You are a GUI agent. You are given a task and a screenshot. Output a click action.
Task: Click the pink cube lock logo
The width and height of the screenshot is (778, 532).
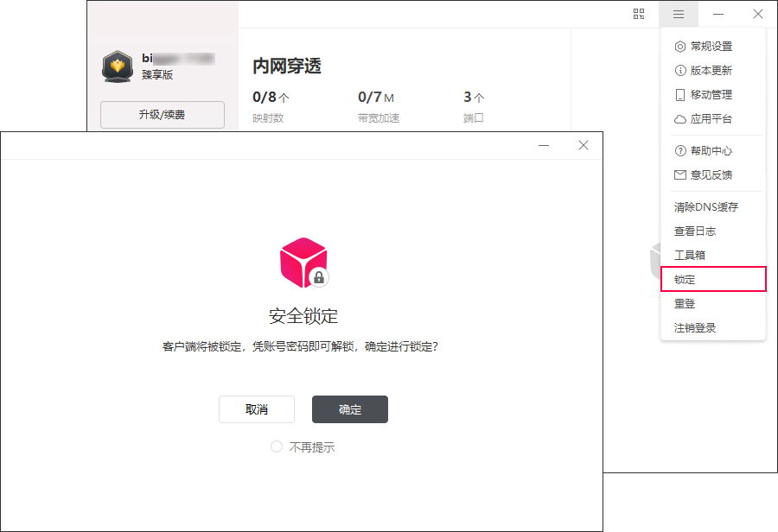pos(303,263)
